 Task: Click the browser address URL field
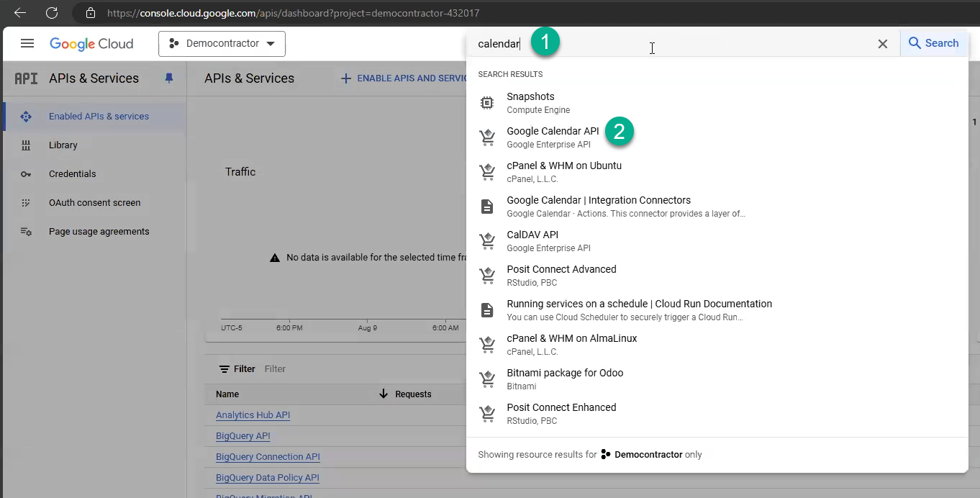click(x=293, y=13)
